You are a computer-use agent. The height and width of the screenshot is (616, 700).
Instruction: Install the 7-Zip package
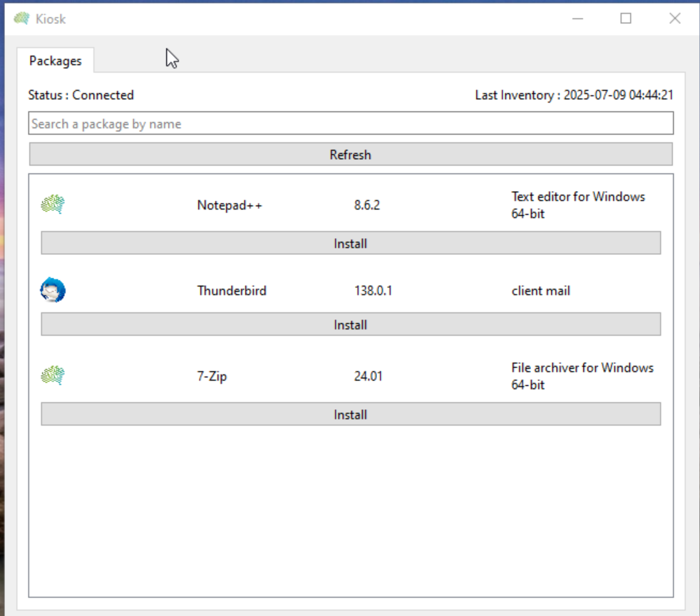point(351,415)
